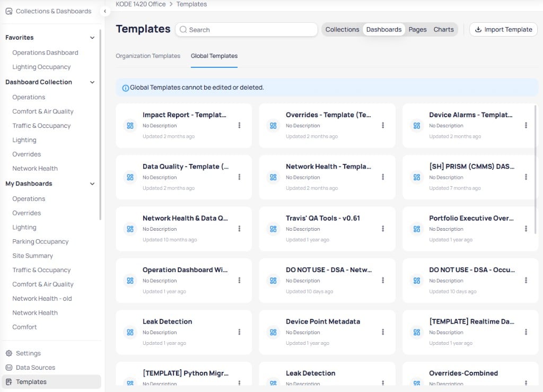Open Device Point Metadata template title

(x=322, y=321)
